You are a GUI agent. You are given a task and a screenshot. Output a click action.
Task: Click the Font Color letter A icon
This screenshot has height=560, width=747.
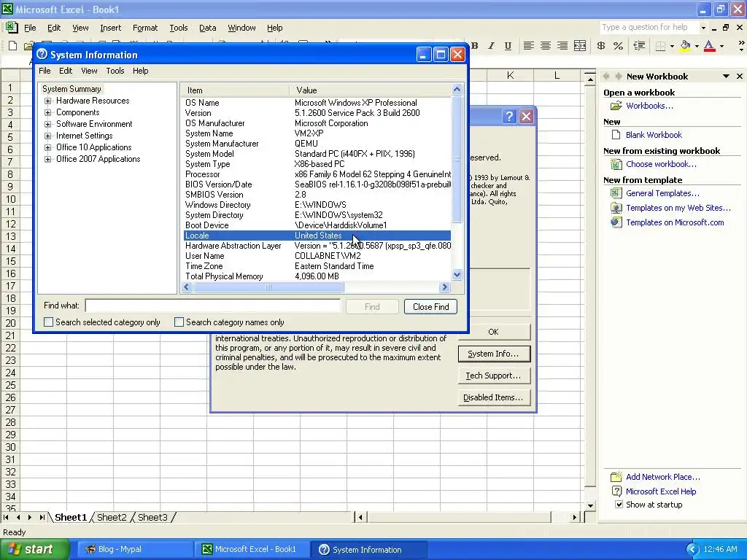[709, 46]
